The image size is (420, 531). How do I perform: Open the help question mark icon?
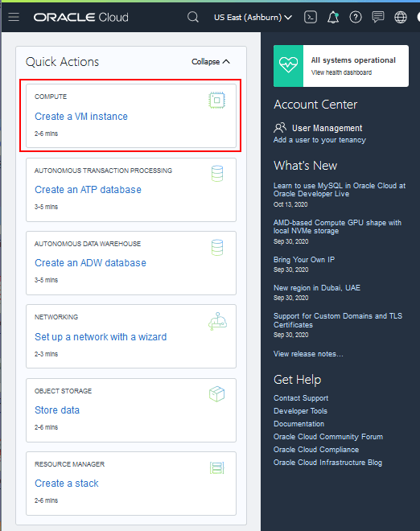[x=356, y=17]
